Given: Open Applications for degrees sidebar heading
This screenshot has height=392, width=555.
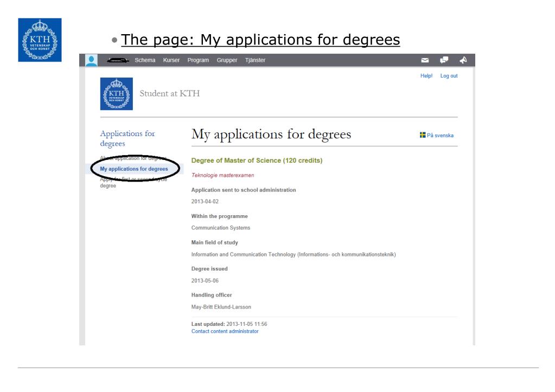Looking at the screenshot, I should point(127,138).
